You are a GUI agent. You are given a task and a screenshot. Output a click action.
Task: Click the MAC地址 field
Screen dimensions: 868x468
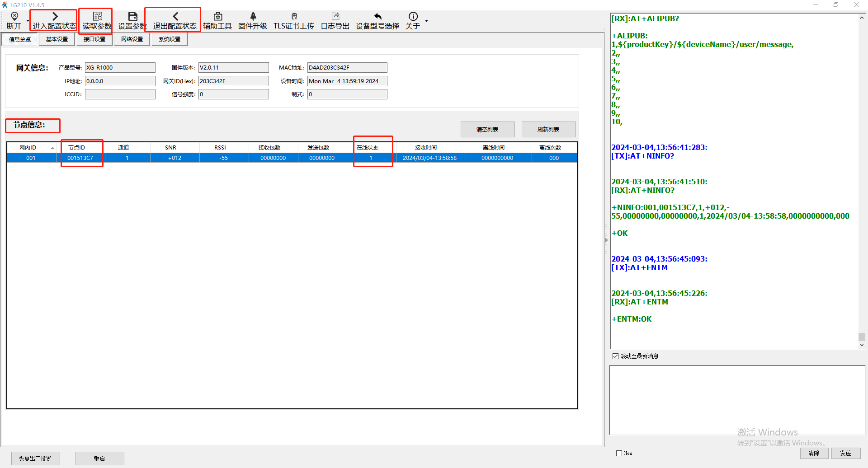tap(347, 67)
